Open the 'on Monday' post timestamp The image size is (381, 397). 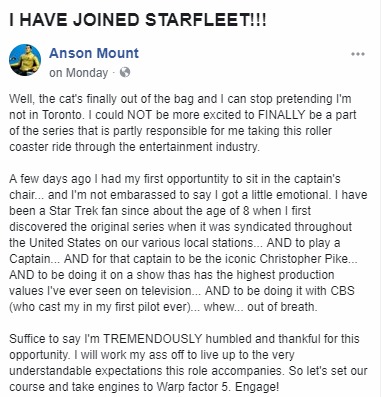[x=79, y=73]
